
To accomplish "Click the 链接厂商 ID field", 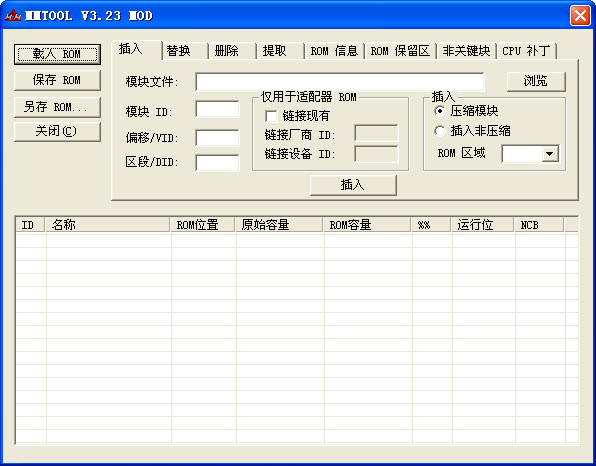I will pyautogui.click(x=376, y=133).
